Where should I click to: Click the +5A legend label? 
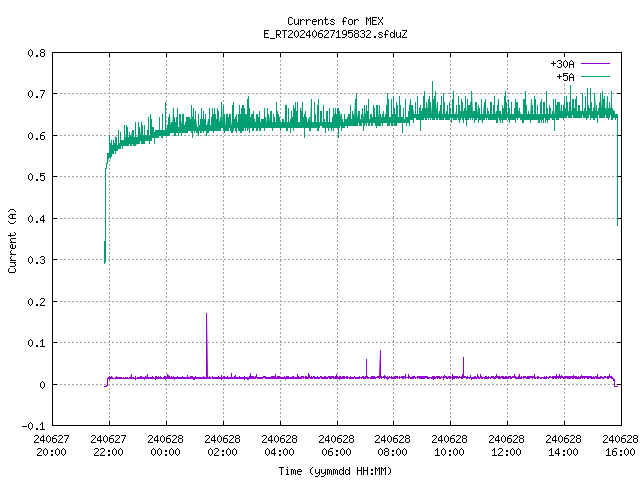tap(565, 76)
